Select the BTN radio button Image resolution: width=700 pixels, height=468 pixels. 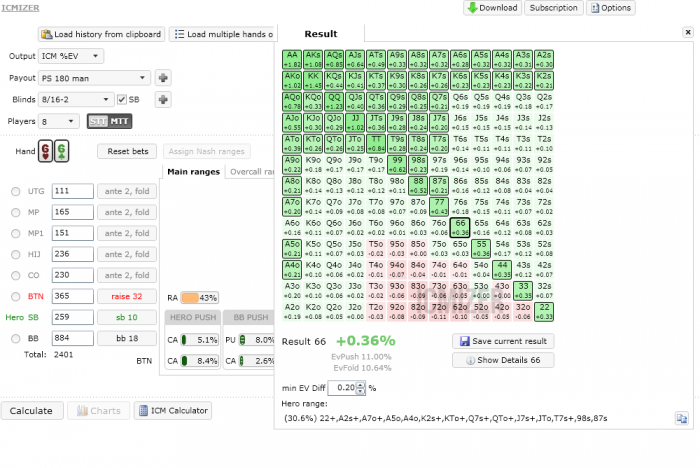(x=16, y=297)
